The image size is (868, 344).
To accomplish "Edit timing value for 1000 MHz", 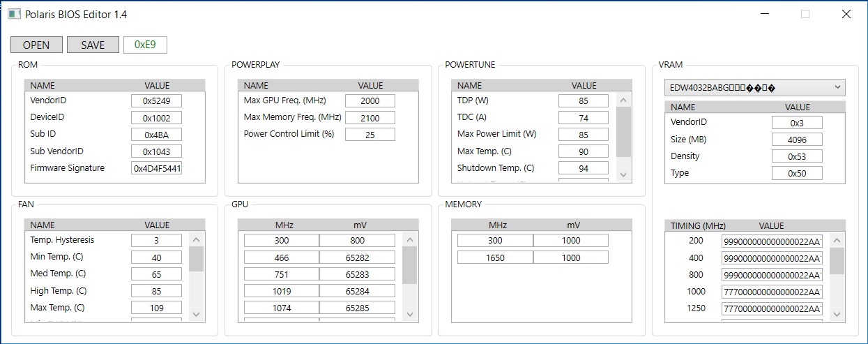I will point(772,291).
